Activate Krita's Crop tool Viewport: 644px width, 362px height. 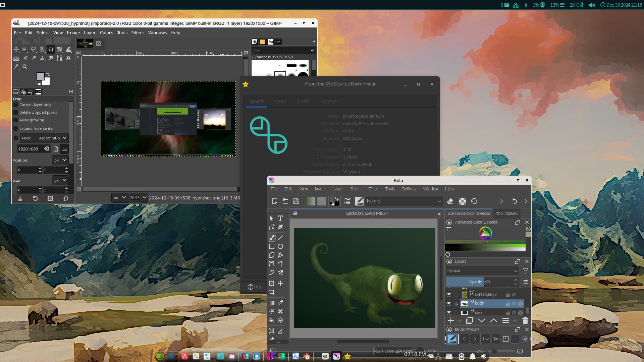272,292
